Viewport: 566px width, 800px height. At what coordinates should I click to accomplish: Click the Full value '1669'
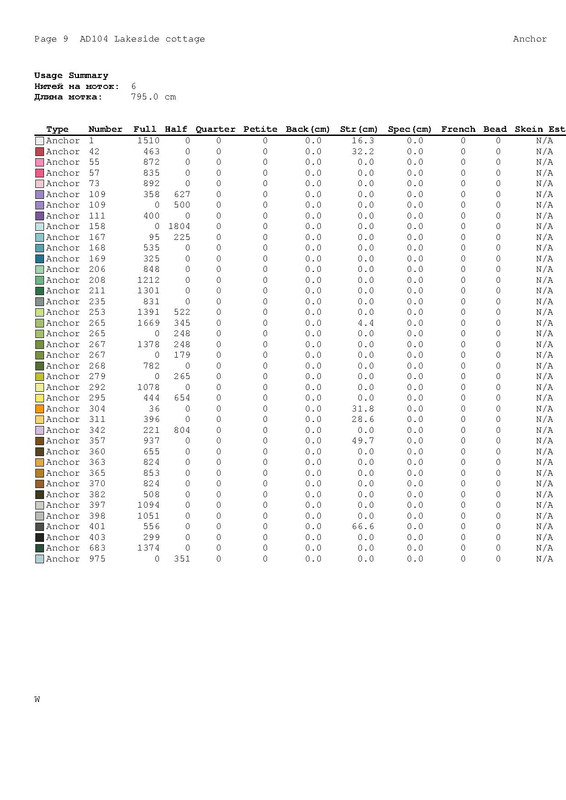click(149, 323)
